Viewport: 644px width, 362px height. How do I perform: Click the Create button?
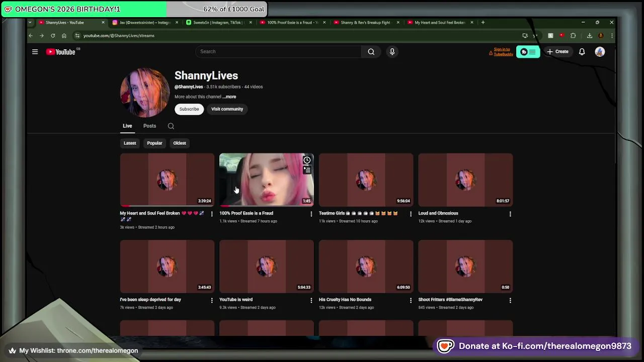[557, 52]
